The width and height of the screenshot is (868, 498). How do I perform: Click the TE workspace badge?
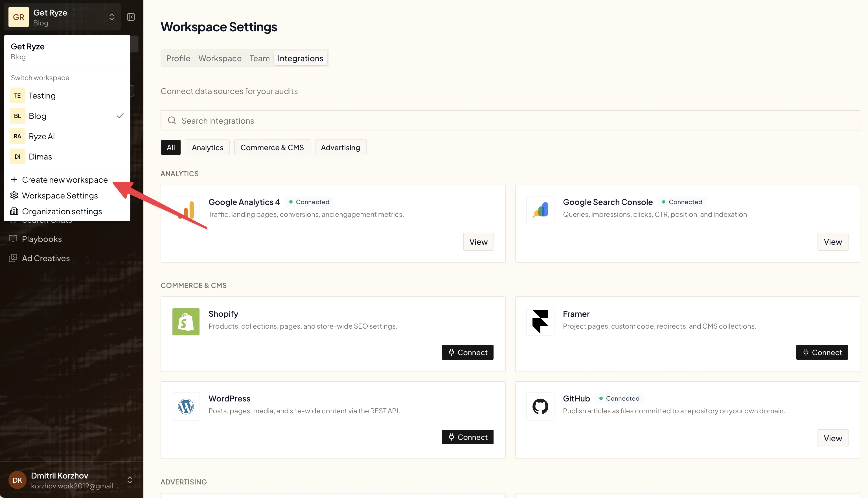coord(17,96)
